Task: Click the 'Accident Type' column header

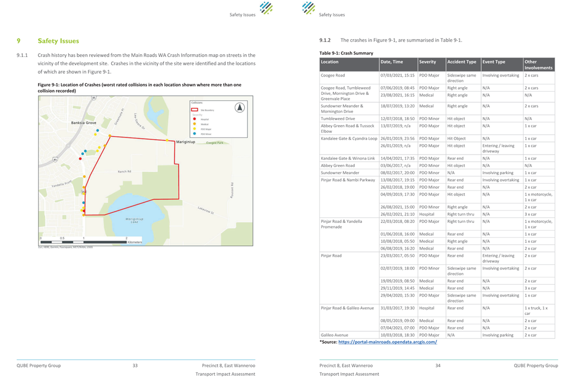Action: click(463, 64)
